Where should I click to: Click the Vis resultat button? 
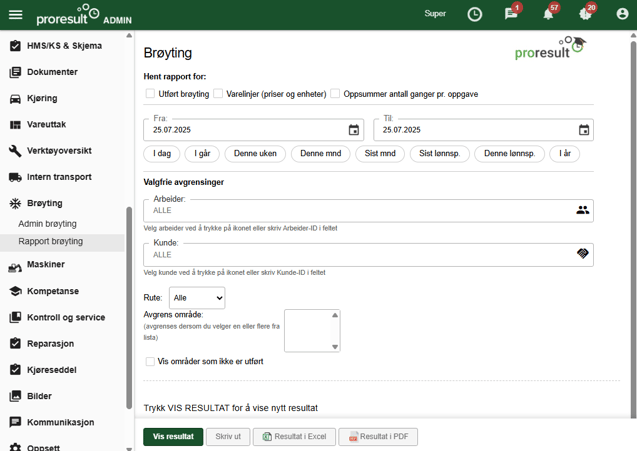173,437
